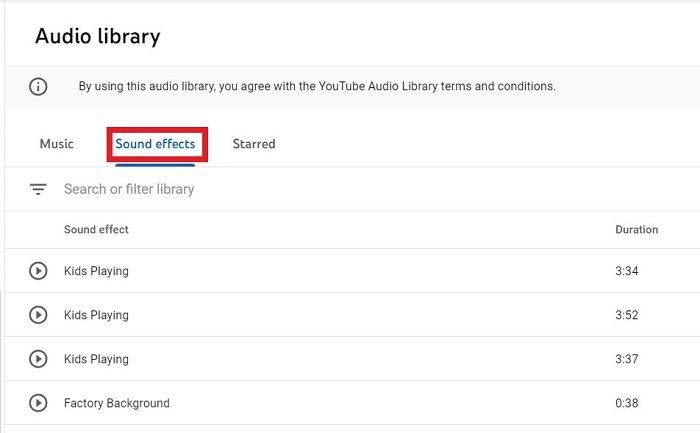The width and height of the screenshot is (700, 433).
Task: Click the 3:34 duration value
Action: pos(626,271)
